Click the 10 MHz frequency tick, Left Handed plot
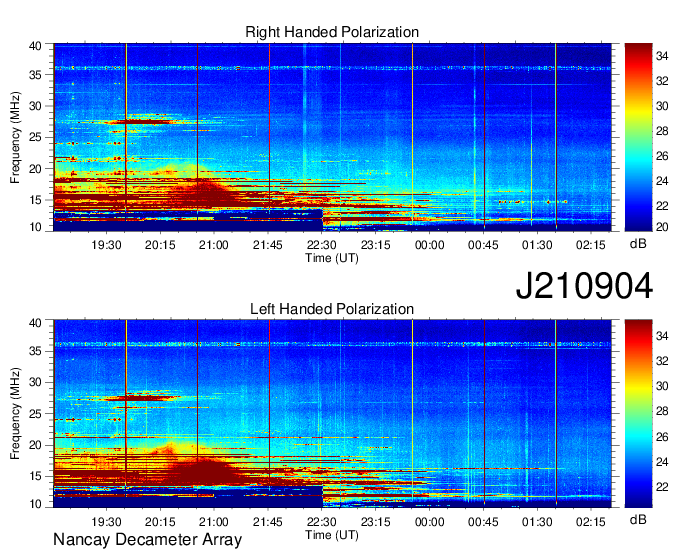This screenshot has height=552, width=680. click(x=35, y=503)
